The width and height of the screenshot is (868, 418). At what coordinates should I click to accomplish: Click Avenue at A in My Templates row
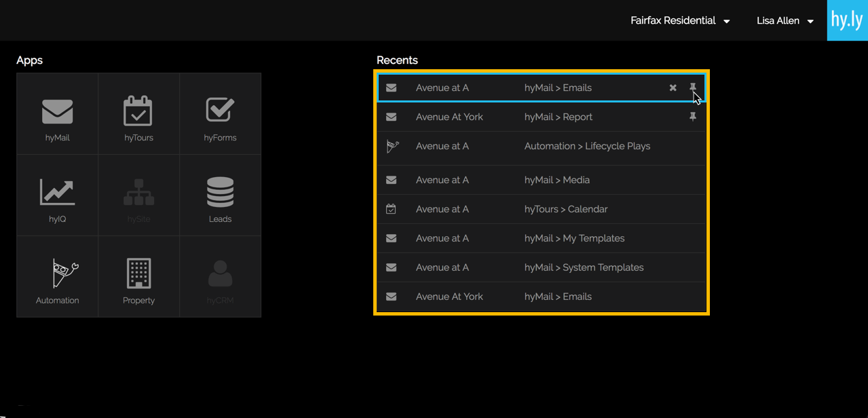442,238
